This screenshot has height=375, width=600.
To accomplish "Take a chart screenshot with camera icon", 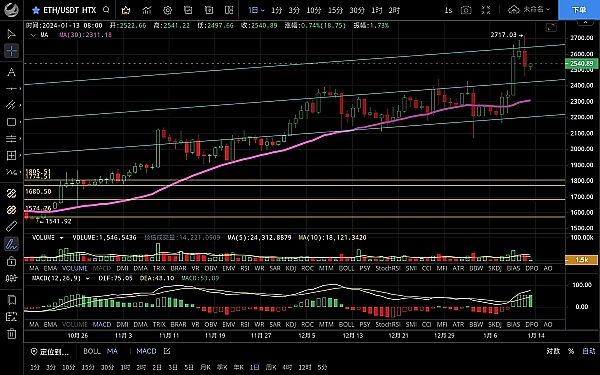I will point(466,10).
